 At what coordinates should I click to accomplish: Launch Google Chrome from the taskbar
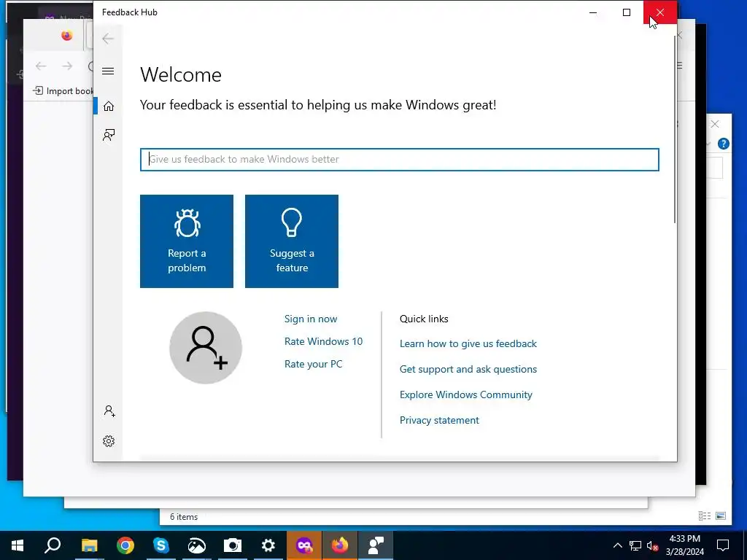[125, 545]
